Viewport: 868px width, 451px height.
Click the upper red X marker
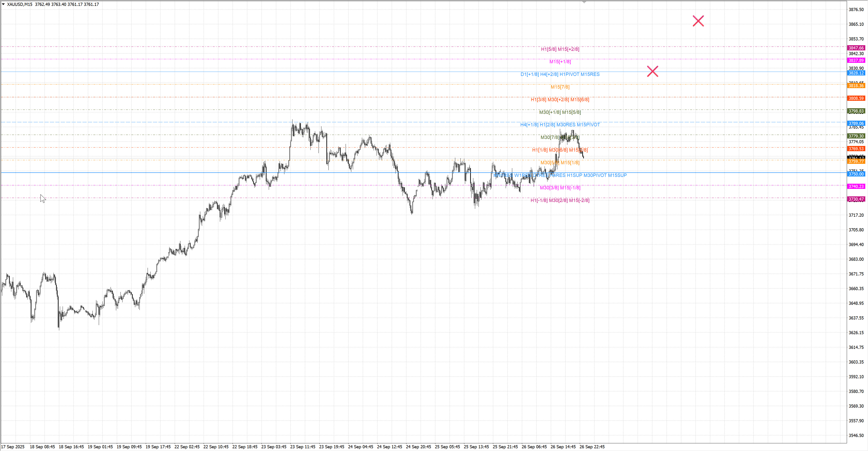(x=698, y=21)
